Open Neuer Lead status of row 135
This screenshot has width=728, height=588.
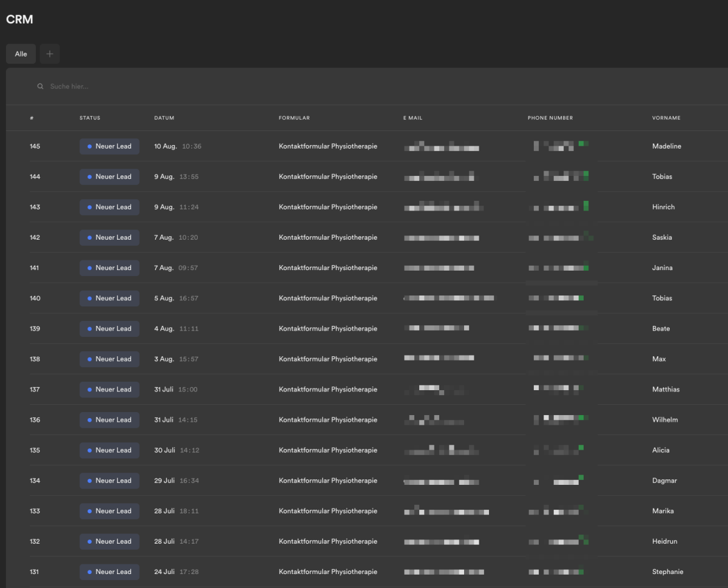[109, 450]
